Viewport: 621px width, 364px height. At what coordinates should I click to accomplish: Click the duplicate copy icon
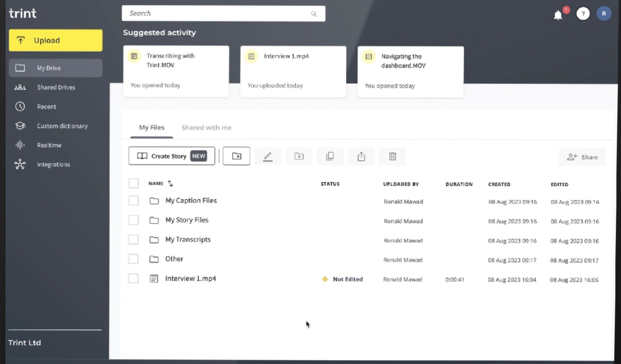330,156
